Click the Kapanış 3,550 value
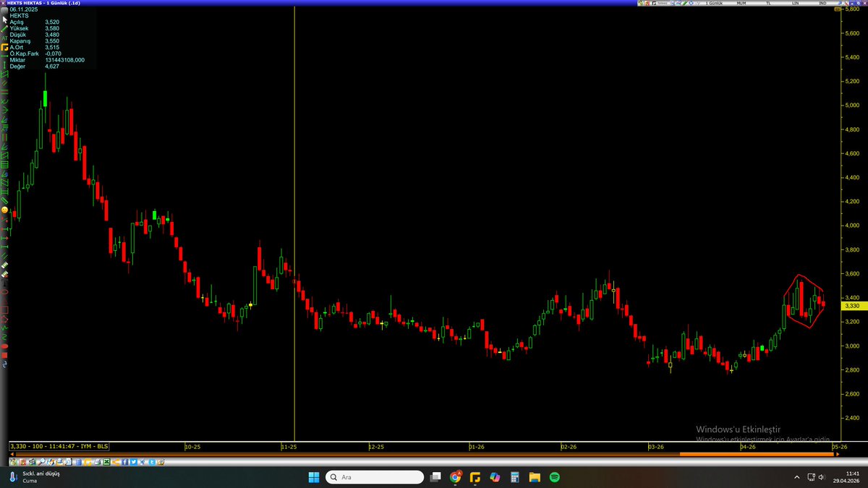Viewport: 868px width, 488px height. 52,41
